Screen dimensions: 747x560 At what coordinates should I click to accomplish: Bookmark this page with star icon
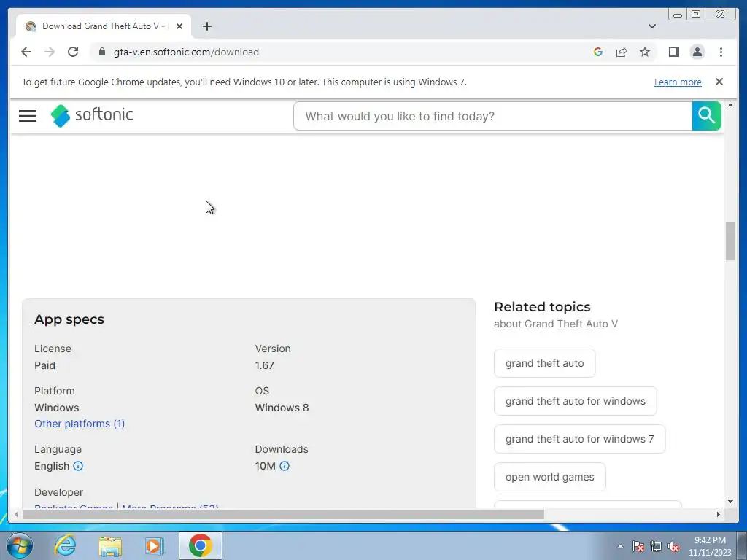645,52
